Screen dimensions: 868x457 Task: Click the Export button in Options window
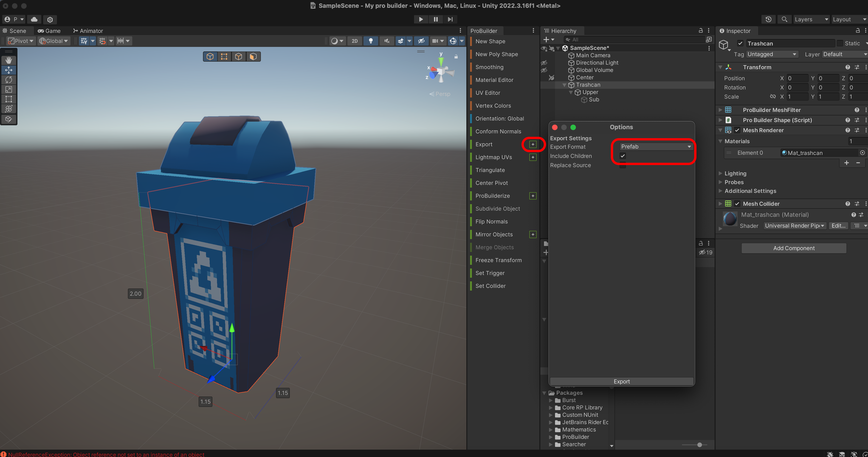click(x=621, y=381)
